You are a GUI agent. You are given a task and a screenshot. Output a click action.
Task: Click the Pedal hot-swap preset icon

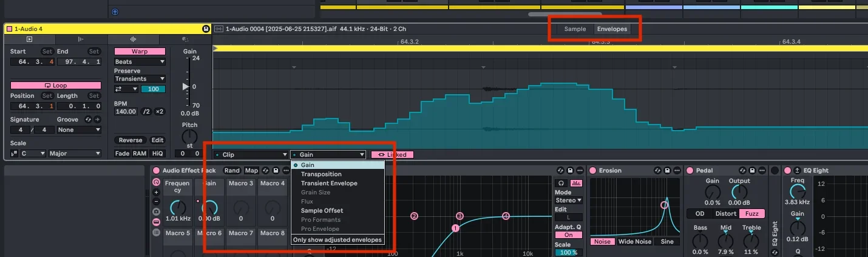pyautogui.click(x=744, y=171)
